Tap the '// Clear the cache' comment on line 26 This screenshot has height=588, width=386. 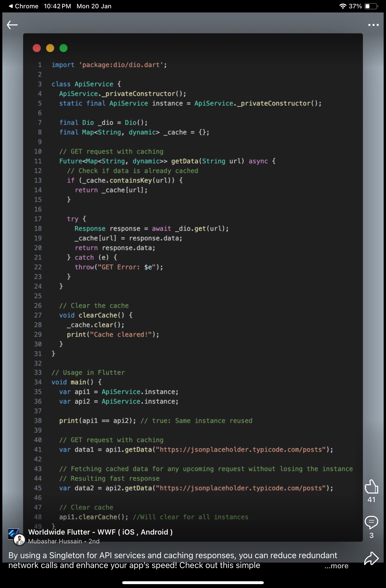(x=94, y=306)
